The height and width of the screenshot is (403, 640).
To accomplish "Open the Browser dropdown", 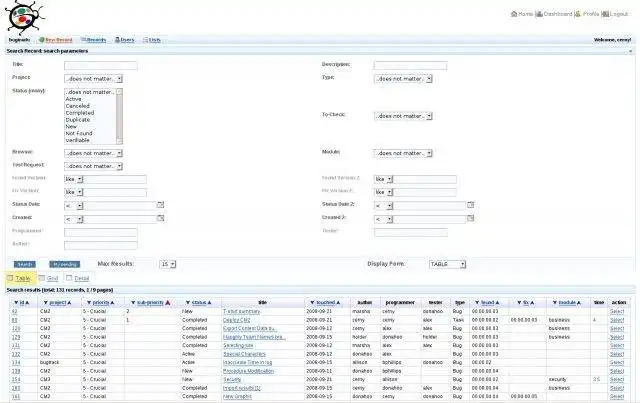I will [x=93, y=153].
